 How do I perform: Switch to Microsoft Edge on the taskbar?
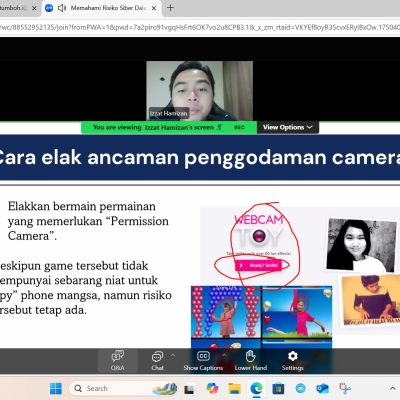(256, 389)
